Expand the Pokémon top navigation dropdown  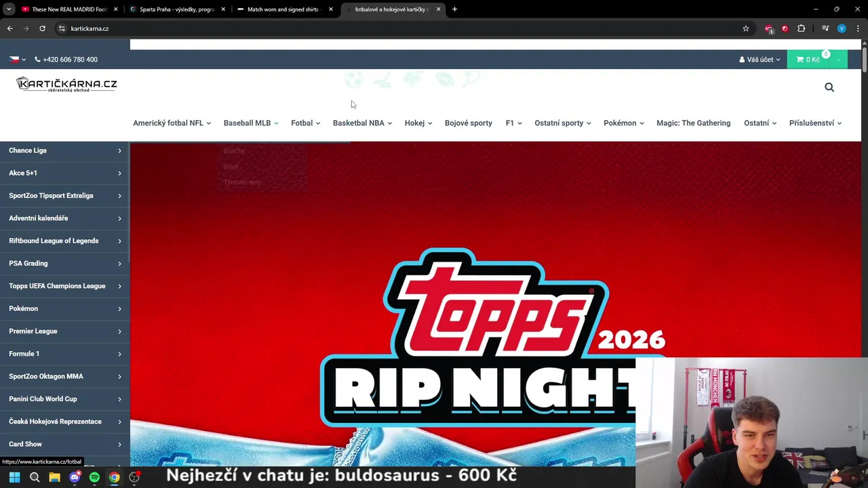point(623,123)
